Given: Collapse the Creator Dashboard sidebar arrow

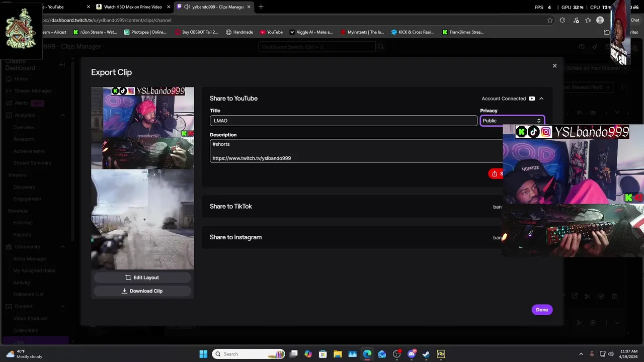Looking at the screenshot, I should click(62, 64).
